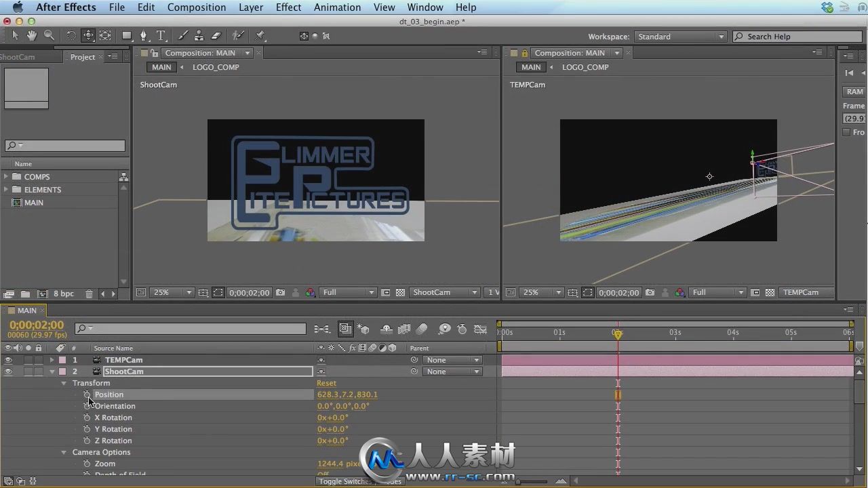
Task: Expand the ELEMENTS folder
Action: 6,190
